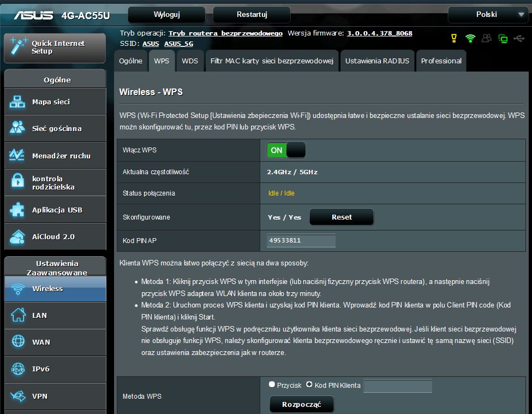Select the Kod PIN Klienta radio button
The width and height of the screenshot is (532, 414).
[309, 385]
